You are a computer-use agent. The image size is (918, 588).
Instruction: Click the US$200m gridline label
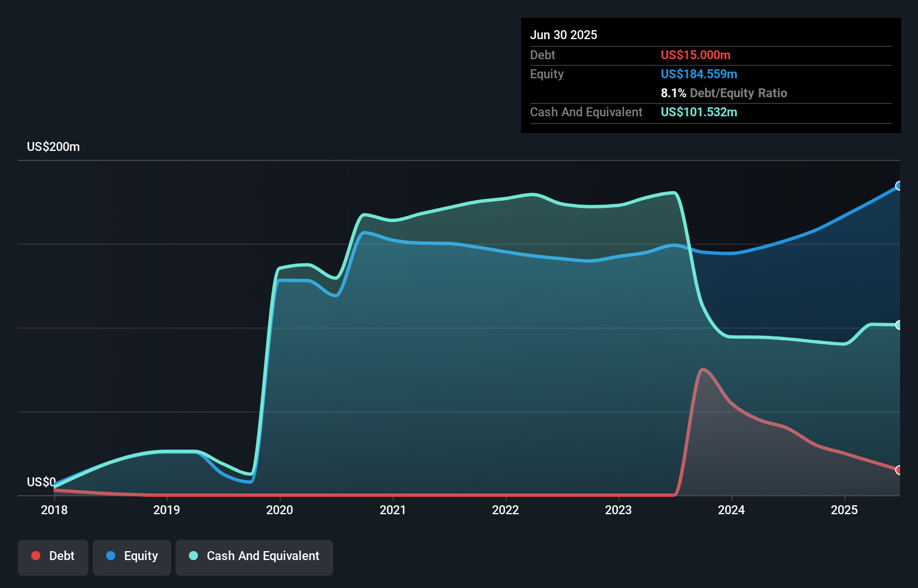(53, 146)
